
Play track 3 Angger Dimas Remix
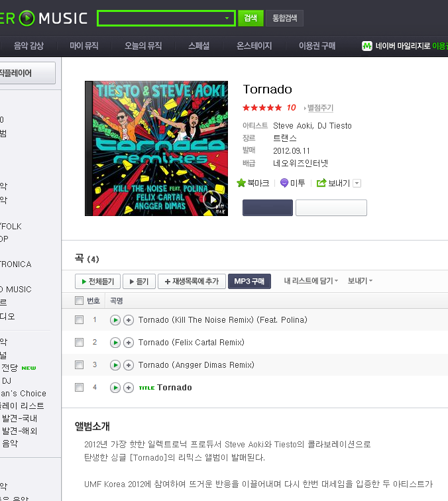pyautogui.click(x=115, y=365)
